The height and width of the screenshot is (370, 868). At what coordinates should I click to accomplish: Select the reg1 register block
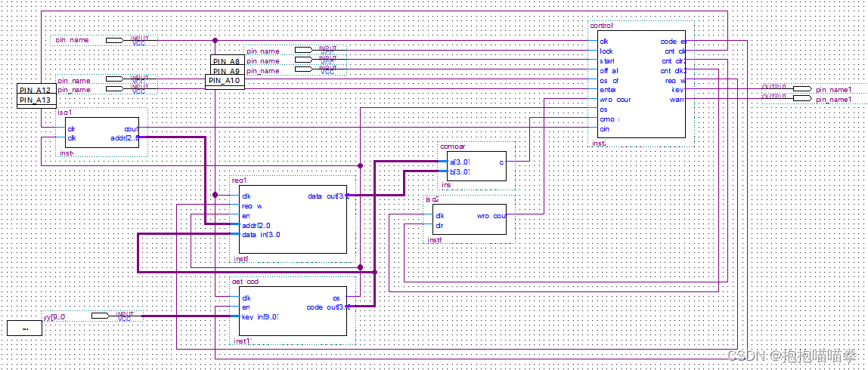pyautogui.click(x=294, y=220)
